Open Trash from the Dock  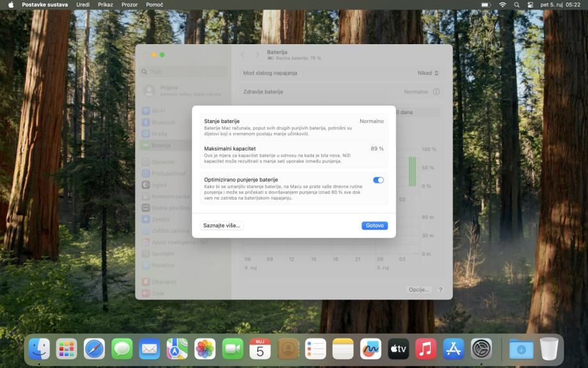549,349
